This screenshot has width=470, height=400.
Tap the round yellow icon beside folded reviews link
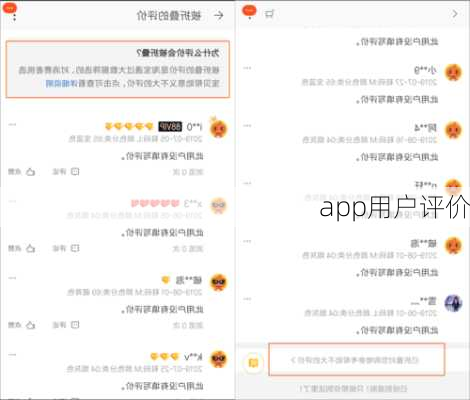point(253,362)
